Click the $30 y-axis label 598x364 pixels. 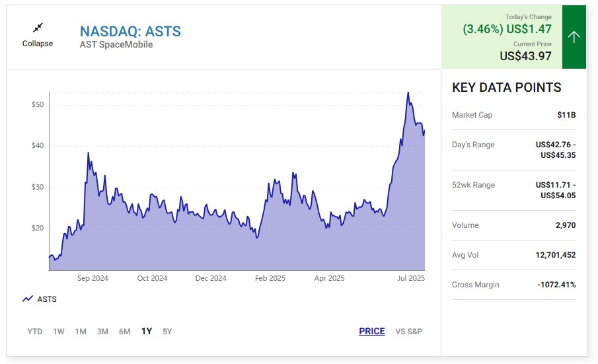click(38, 187)
